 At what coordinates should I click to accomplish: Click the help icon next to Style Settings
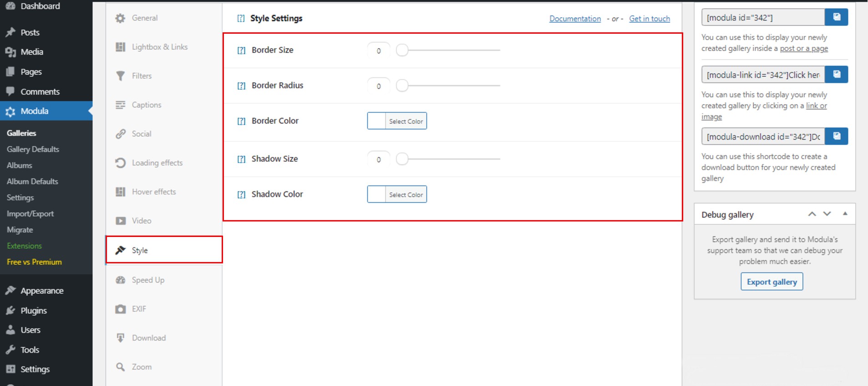(x=241, y=19)
